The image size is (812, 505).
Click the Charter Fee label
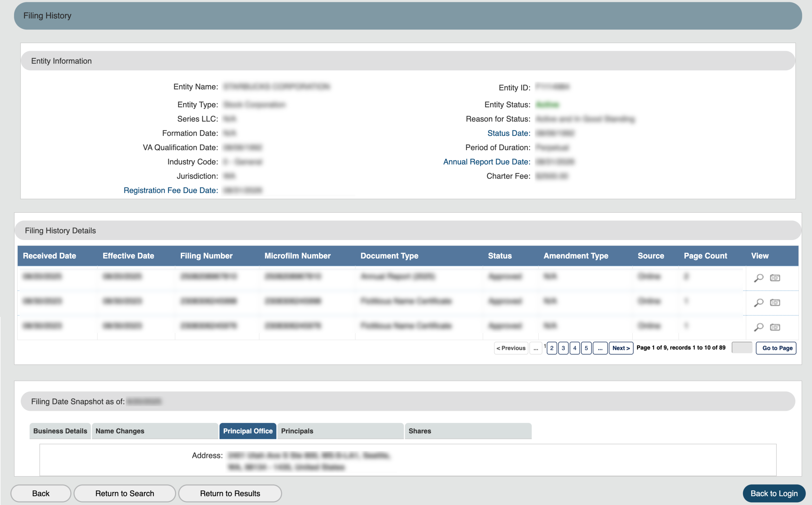(508, 176)
